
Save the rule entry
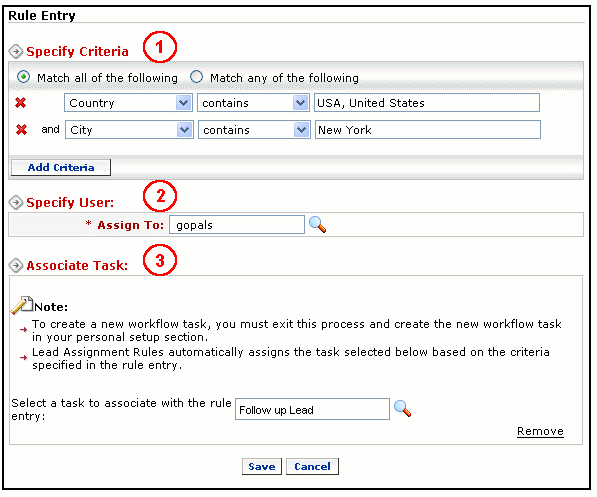pos(262,467)
